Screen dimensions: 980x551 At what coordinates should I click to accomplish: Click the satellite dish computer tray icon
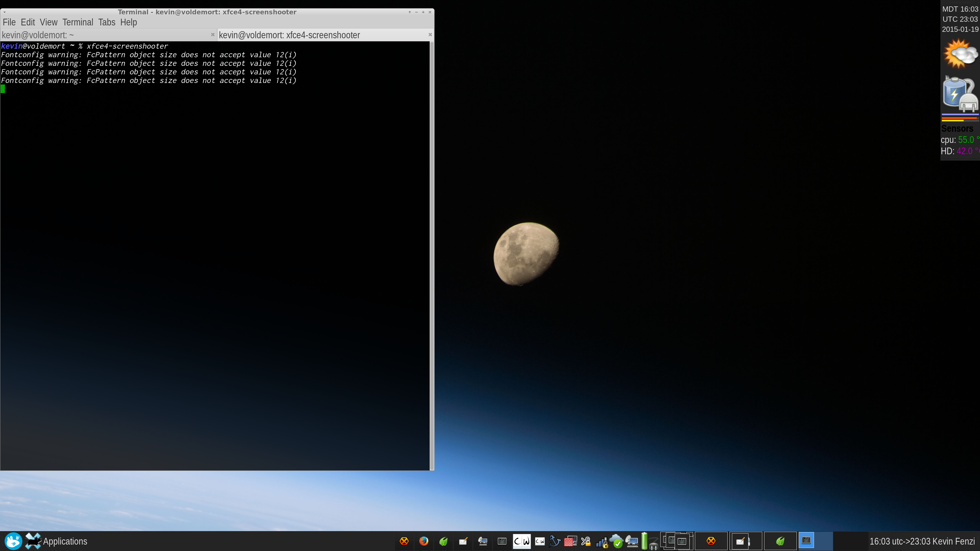[632, 541]
